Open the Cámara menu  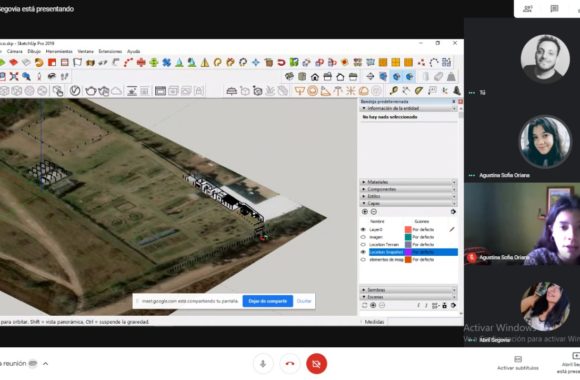(x=14, y=51)
